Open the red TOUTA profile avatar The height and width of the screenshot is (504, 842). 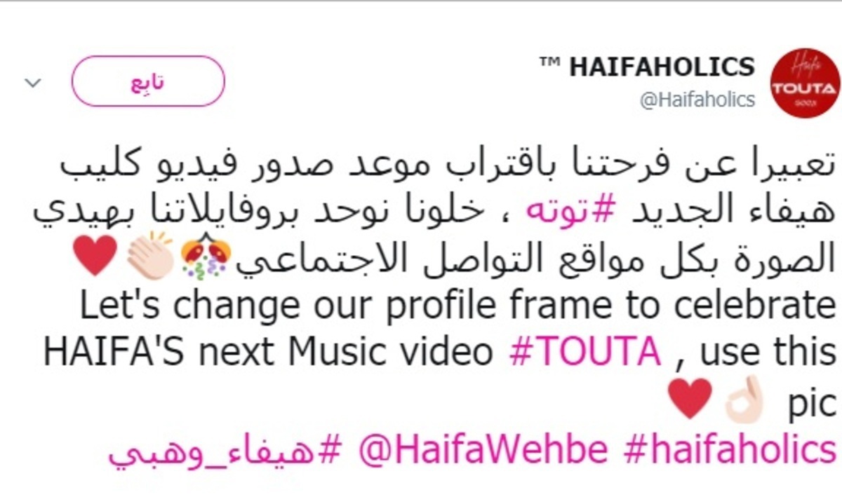coord(805,83)
